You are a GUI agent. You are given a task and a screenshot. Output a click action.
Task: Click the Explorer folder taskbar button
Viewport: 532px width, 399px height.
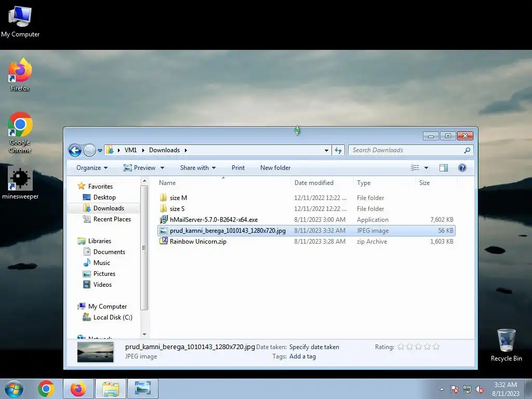[x=111, y=389]
